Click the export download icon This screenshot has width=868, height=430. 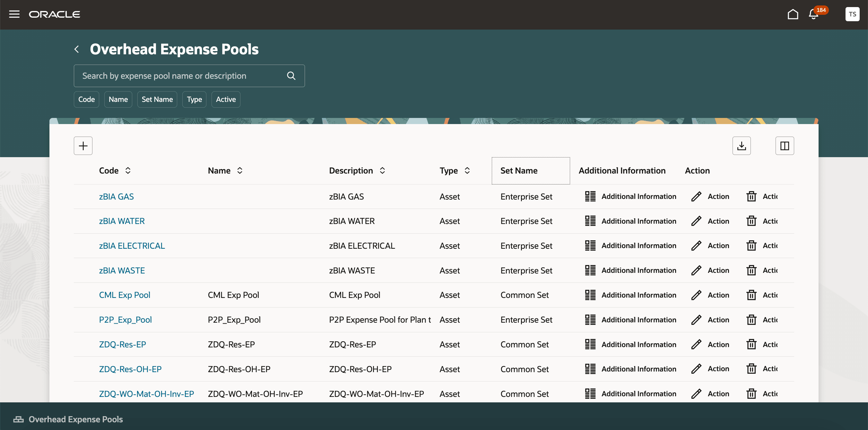(x=742, y=146)
